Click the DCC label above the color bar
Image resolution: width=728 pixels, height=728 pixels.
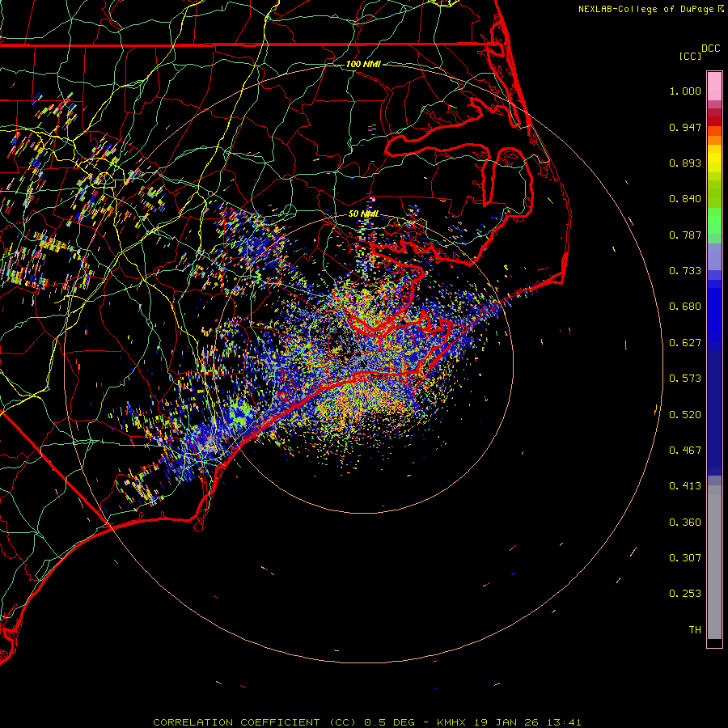[711, 49]
